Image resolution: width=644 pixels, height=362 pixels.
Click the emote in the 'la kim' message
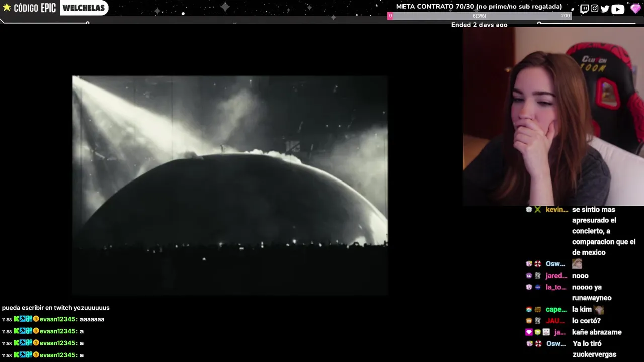(598, 310)
